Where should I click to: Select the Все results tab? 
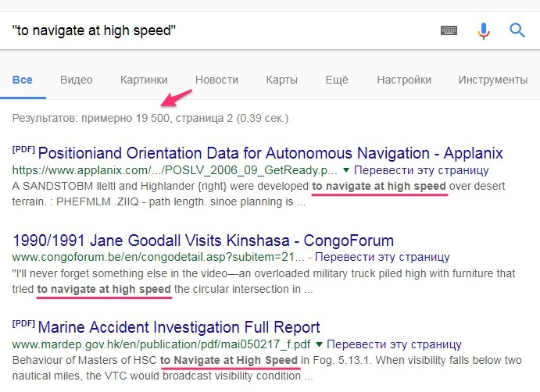23,80
